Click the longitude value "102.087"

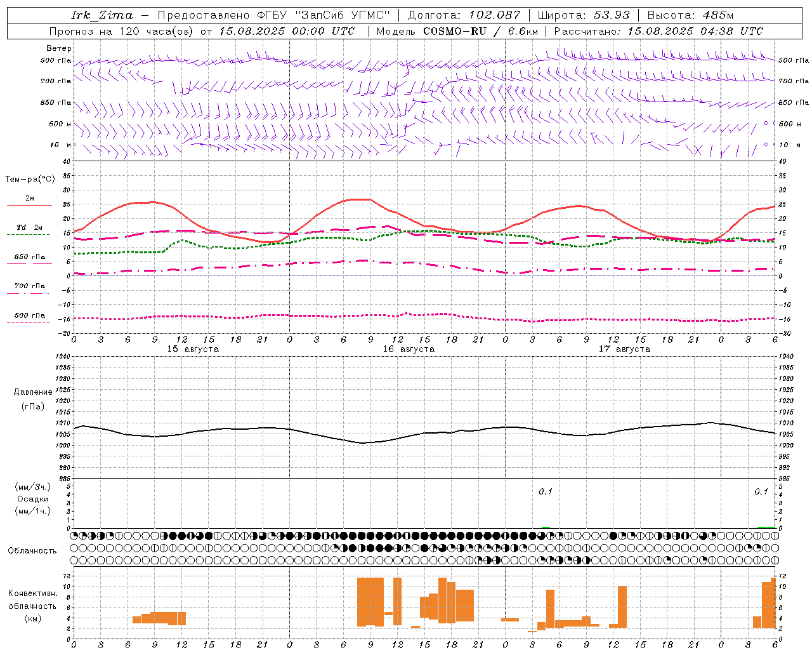pos(494,15)
